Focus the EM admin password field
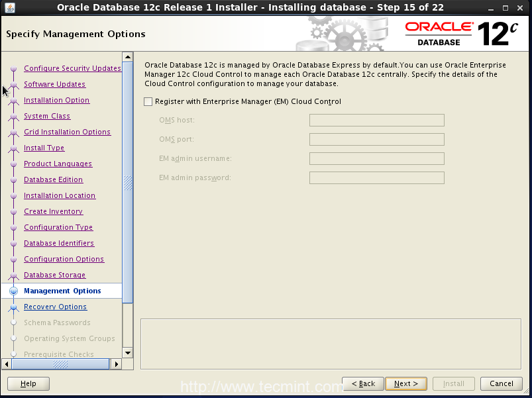Image resolution: width=532 pixels, height=398 pixels. (376, 177)
